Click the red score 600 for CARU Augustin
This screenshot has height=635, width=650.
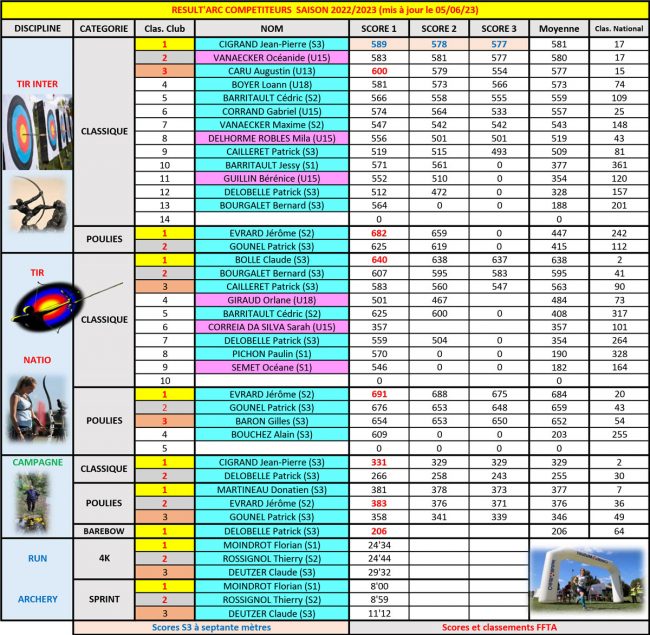point(379,71)
